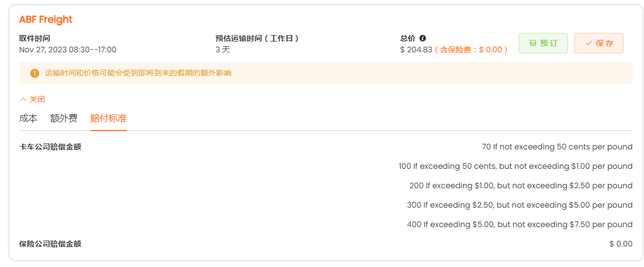644x267 pixels.
Task: Select the "100 If exceeding 50 cents" line
Action: tap(516, 166)
